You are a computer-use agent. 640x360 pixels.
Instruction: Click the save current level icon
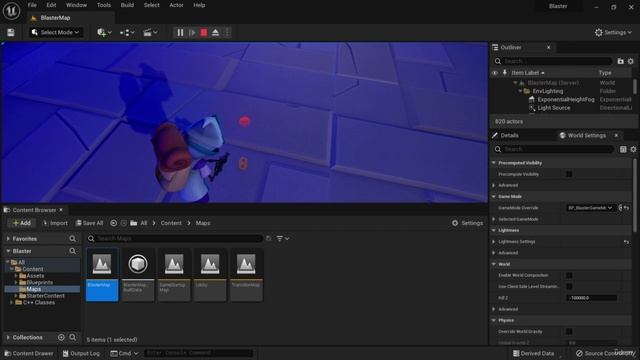[11, 33]
